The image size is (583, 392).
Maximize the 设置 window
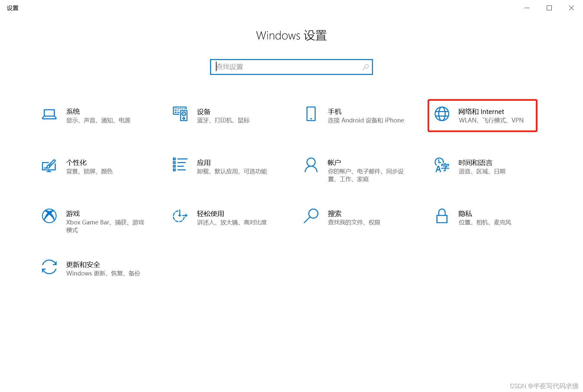coord(549,8)
